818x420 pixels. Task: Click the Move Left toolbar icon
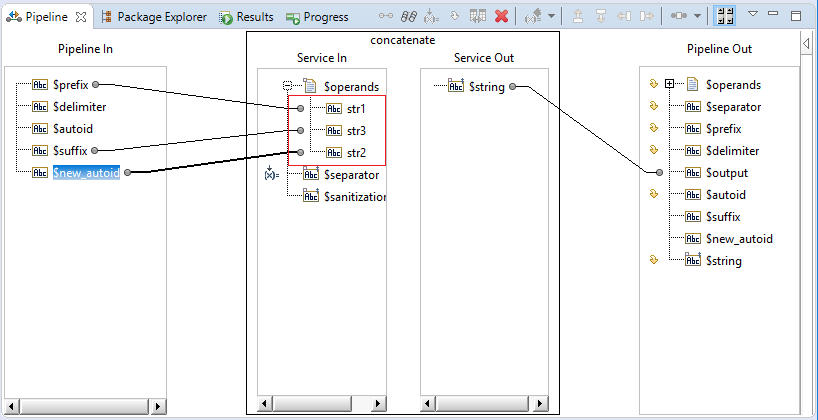click(x=623, y=16)
